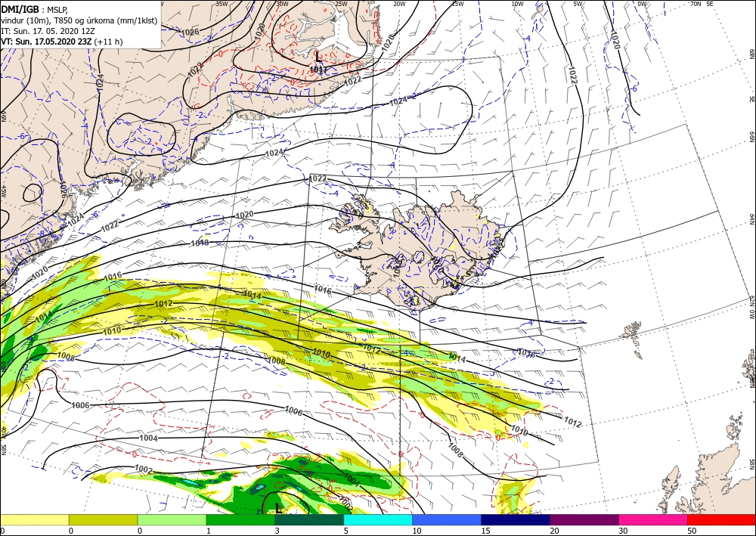Click the legend value label '5'
The image size is (756, 536).
(x=346, y=531)
